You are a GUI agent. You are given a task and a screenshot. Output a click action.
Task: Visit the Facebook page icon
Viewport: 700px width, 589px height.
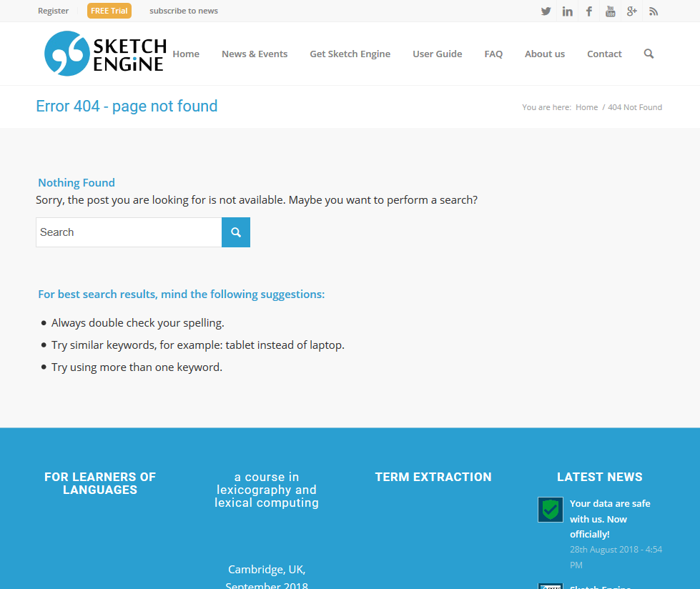pos(588,11)
